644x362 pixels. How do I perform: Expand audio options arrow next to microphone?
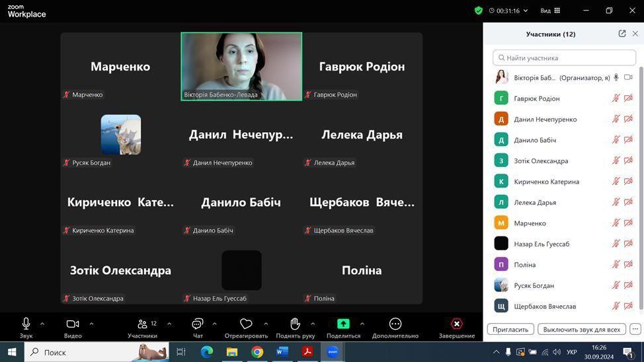42,324
